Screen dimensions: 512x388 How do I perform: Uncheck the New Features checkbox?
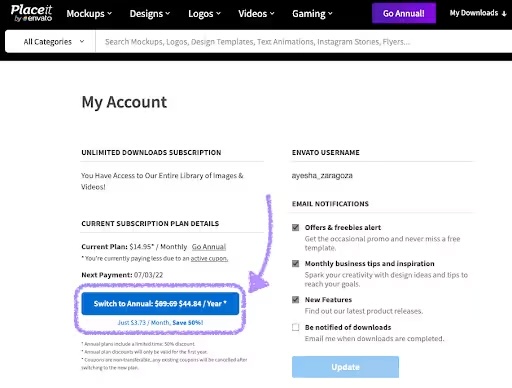tap(295, 299)
